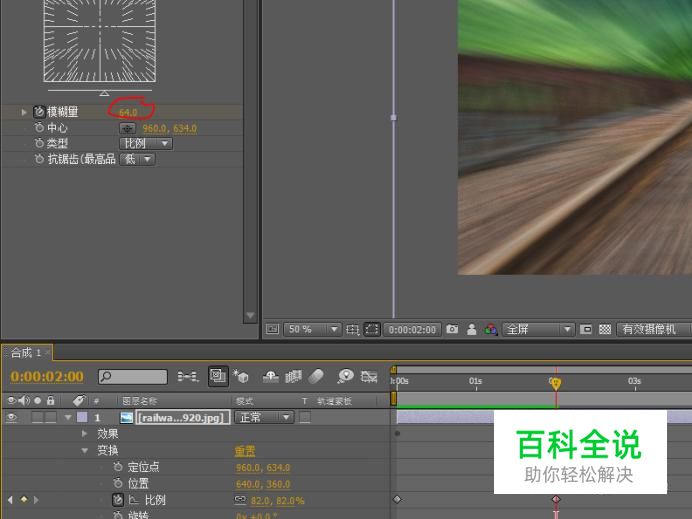Edit the center value 960.0, 634.0 in effects panel
Viewport: 692px width, 519px height.
tap(169, 128)
